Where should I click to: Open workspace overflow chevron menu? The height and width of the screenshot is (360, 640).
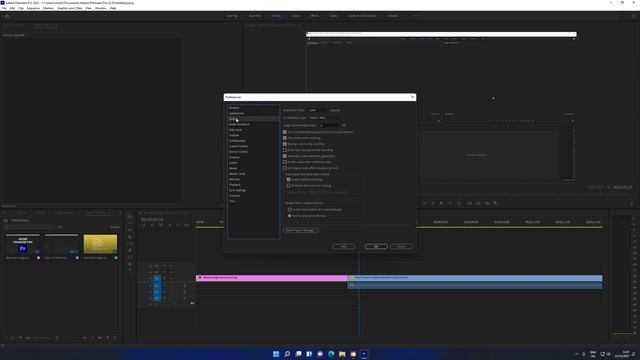click(415, 16)
